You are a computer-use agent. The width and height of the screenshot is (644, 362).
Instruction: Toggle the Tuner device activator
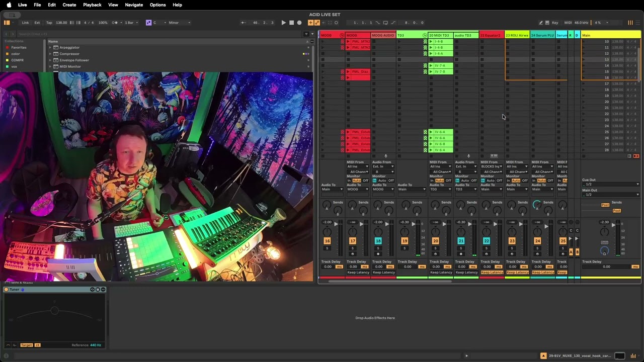pos(7,290)
